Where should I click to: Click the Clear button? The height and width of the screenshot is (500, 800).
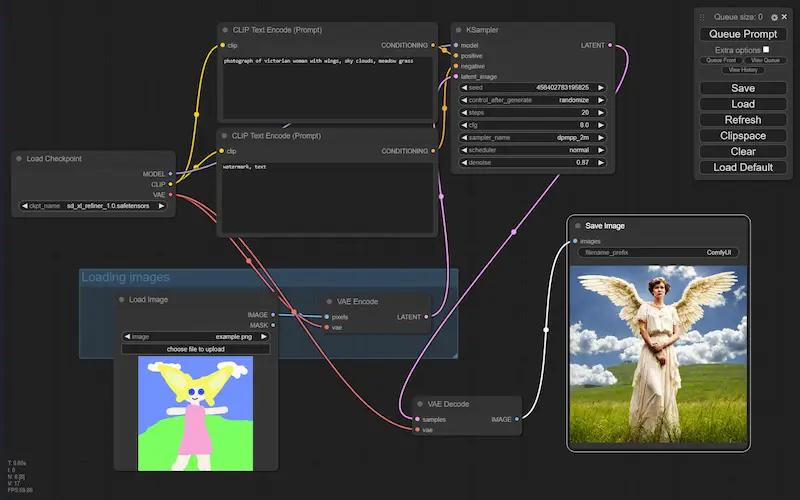(x=743, y=152)
